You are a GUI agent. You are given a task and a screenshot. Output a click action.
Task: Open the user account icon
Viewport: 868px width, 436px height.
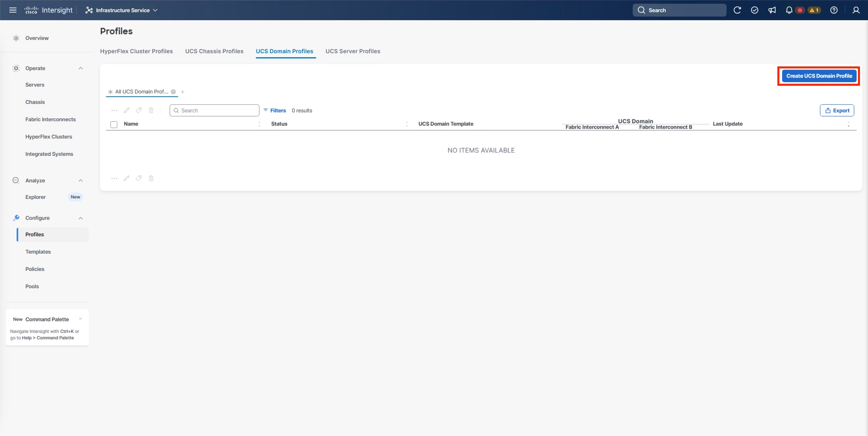click(856, 10)
